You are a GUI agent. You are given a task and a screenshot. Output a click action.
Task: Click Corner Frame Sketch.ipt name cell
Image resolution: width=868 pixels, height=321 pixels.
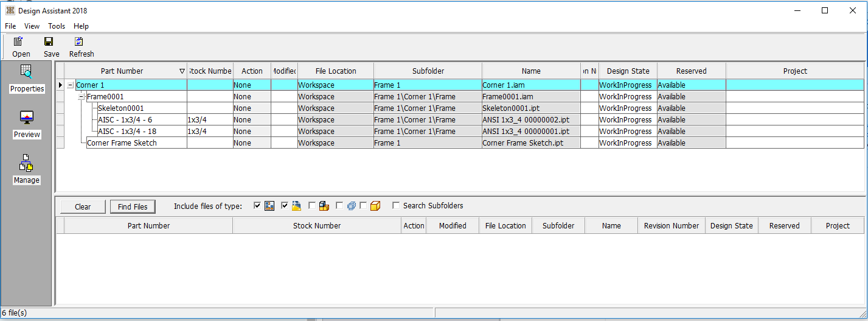click(x=531, y=143)
